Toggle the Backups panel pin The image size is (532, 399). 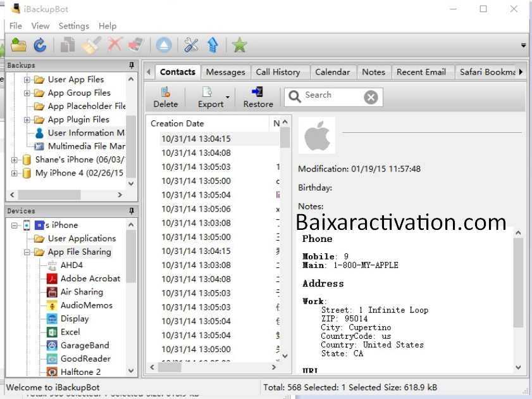132,65
